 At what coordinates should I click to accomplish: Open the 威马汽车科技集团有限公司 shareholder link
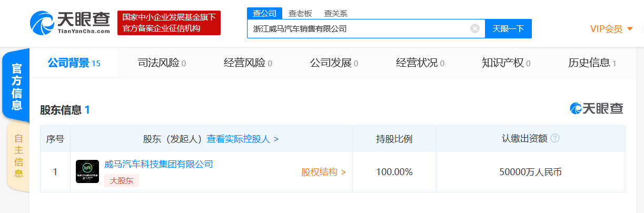pyautogui.click(x=158, y=164)
